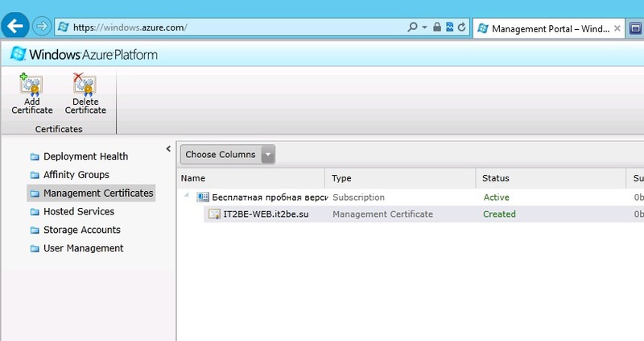The image size is (644, 341).
Task: Select the IT2BE-WEB.it2be.su certificate row
Action: point(424,214)
